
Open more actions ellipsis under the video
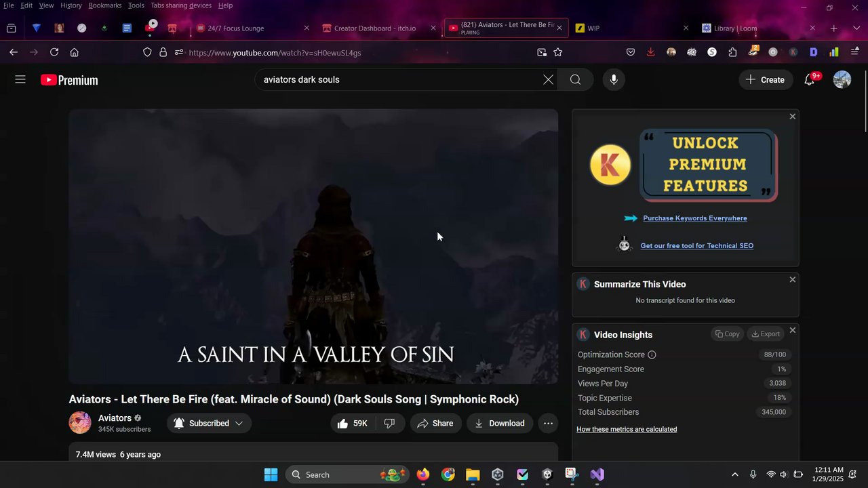tap(548, 424)
